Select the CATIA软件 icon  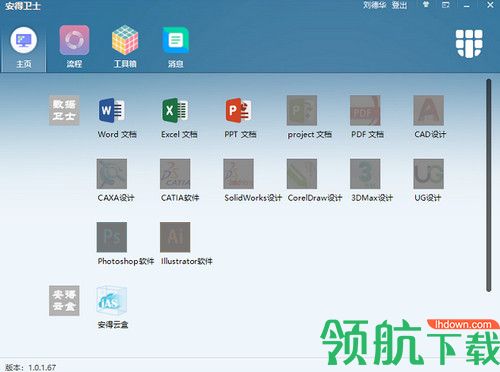(175, 174)
